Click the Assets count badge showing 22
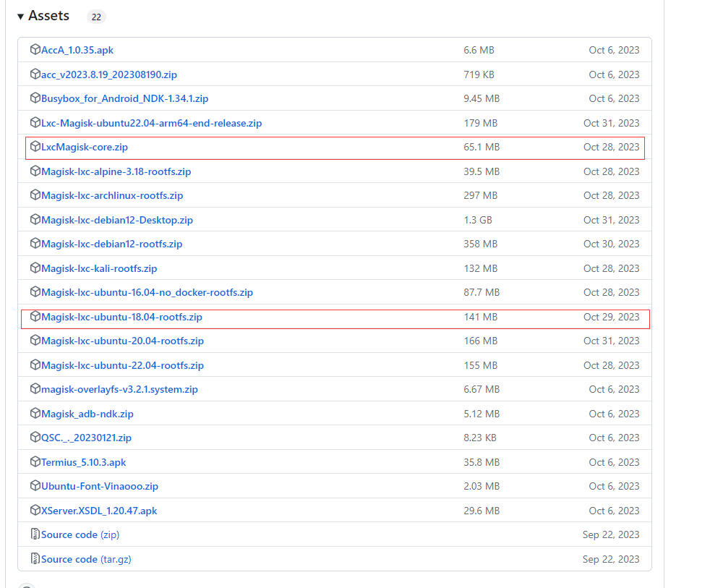Screen dimensions: 723x588 point(96,17)
